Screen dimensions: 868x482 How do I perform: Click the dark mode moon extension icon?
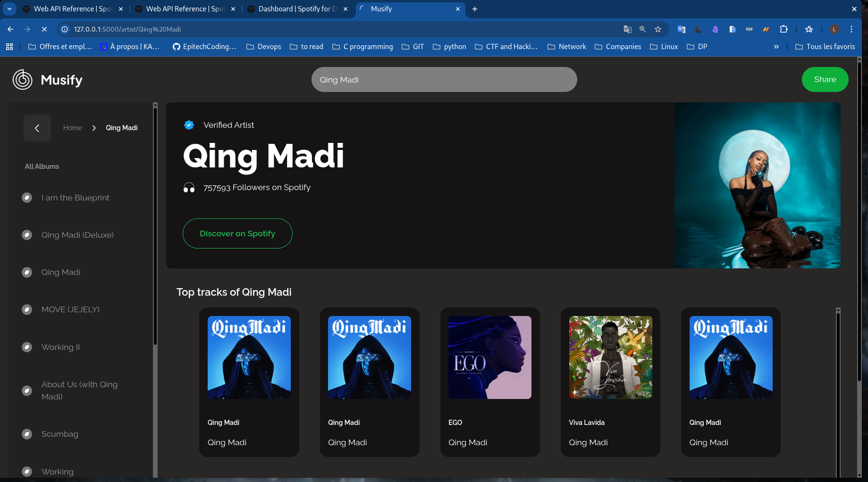pyautogui.click(x=699, y=29)
